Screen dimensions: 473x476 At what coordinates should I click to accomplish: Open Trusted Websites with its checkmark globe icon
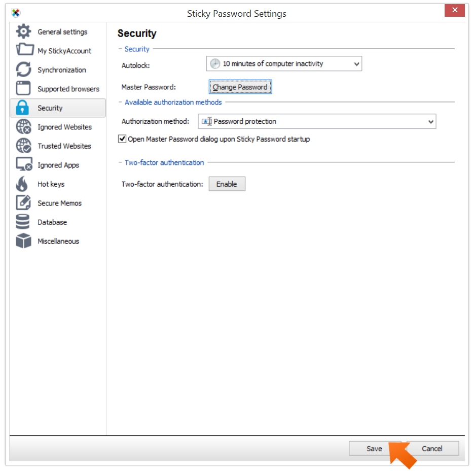click(x=23, y=146)
